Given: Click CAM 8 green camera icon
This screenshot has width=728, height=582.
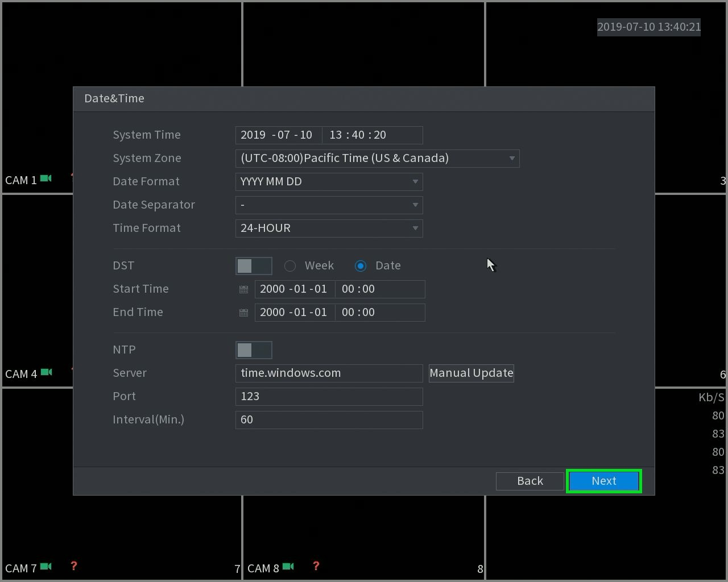Looking at the screenshot, I should click(x=288, y=566).
